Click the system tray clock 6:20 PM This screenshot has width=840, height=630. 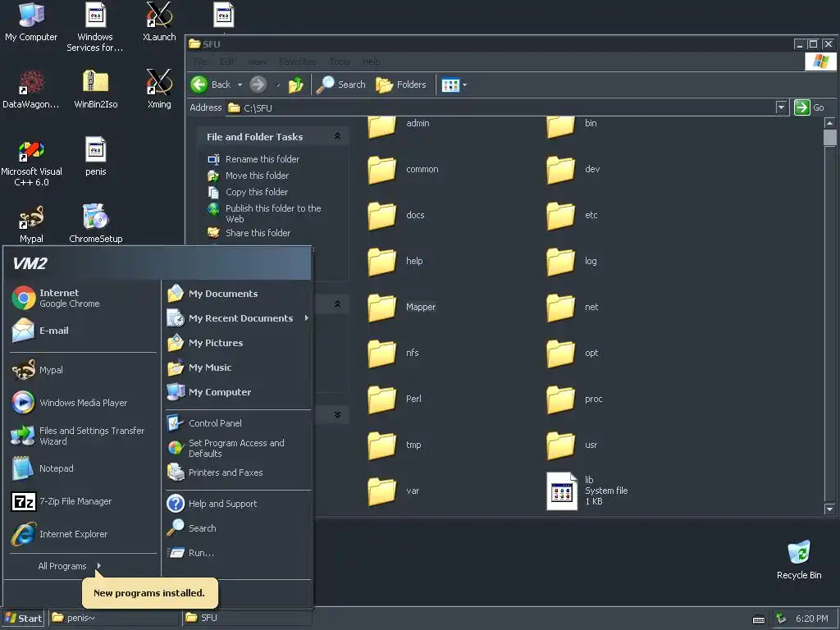tap(811, 619)
